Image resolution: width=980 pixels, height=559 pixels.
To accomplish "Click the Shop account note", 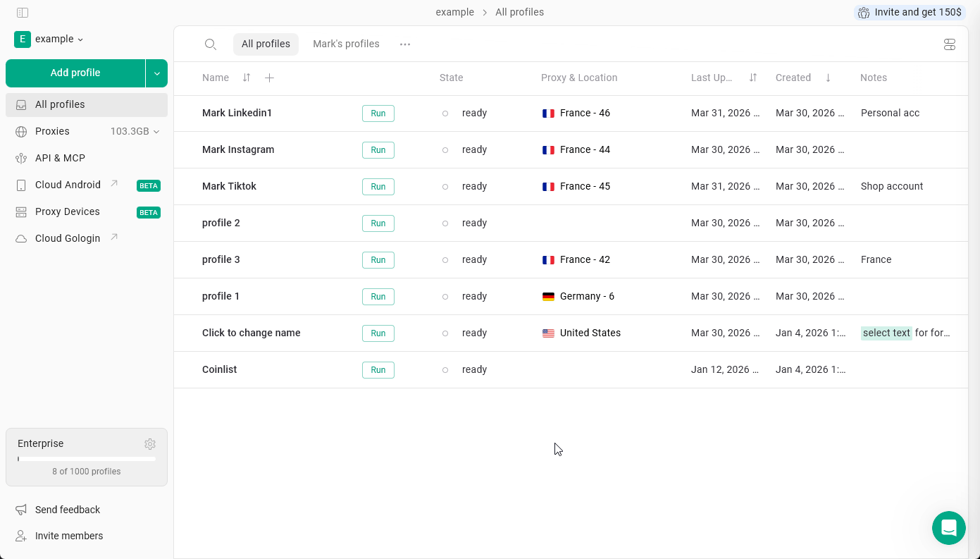I will click(x=892, y=187).
